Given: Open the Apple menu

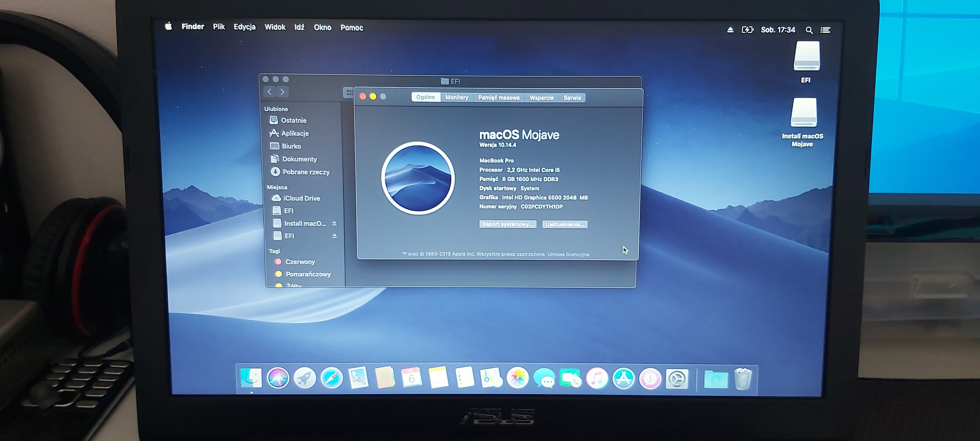Looking at the screenshot, I should (168, 26).
